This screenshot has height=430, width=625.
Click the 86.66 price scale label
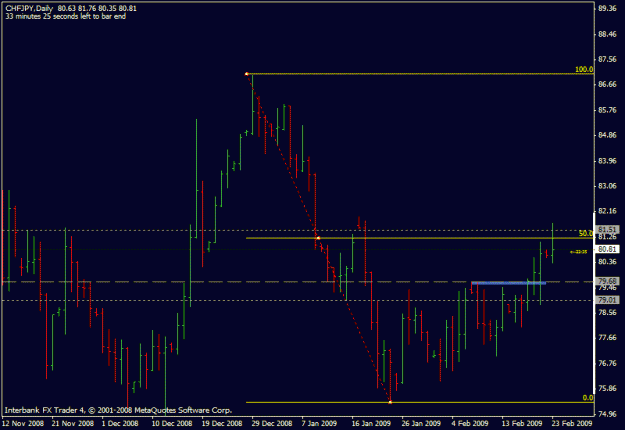607,84
